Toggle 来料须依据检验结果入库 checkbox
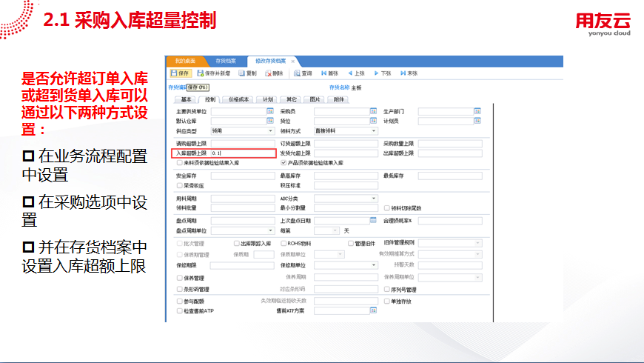 tap(179, 163)
